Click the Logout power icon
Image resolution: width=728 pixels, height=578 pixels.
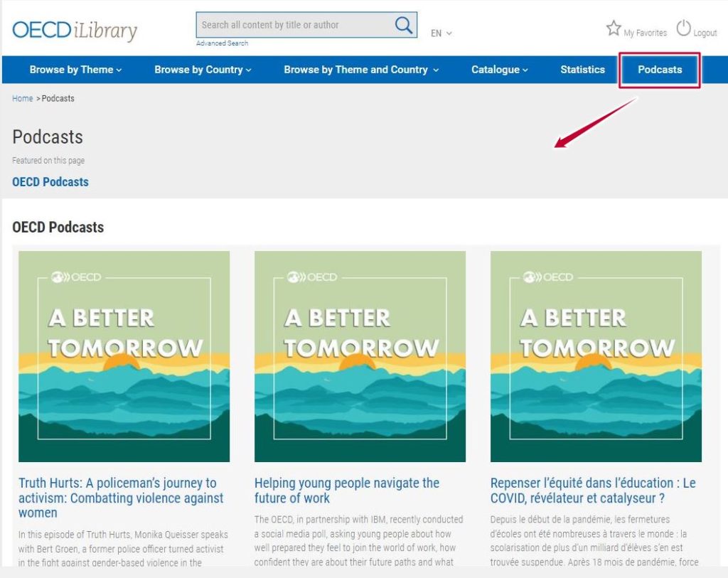[683, 28]
